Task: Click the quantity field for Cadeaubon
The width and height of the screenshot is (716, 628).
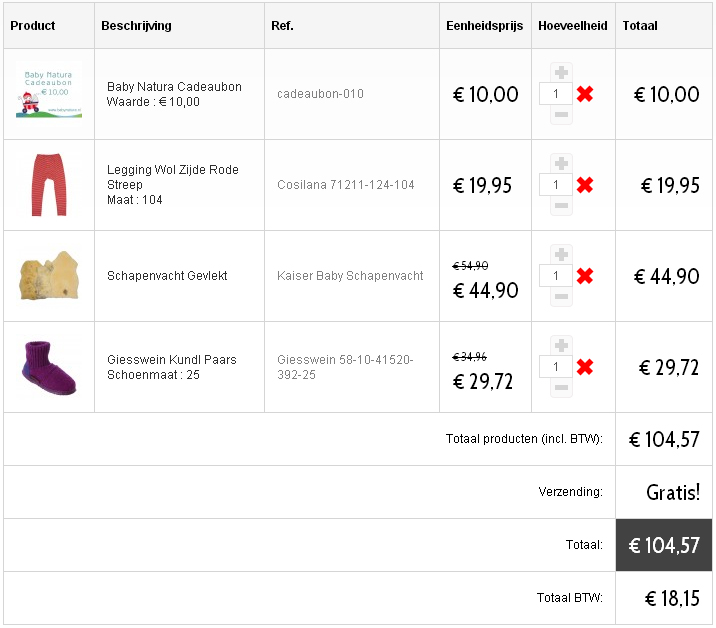Action: click(x=555, y=94)
